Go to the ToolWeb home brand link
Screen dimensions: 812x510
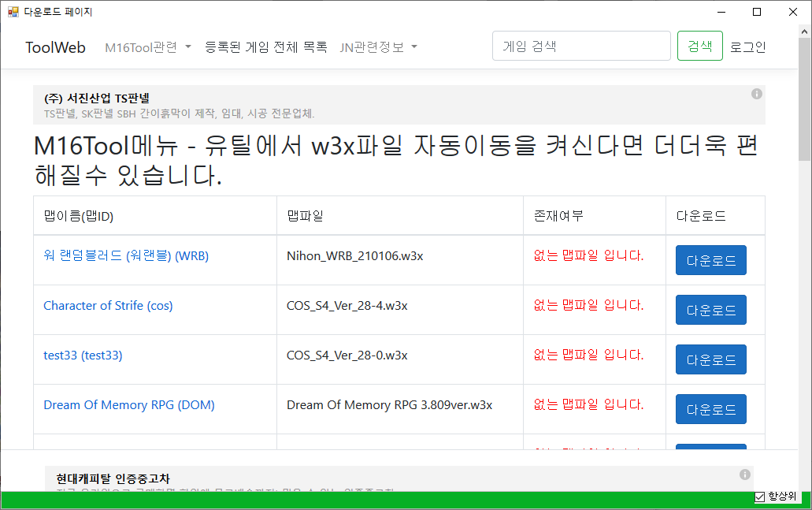point(55,47)
